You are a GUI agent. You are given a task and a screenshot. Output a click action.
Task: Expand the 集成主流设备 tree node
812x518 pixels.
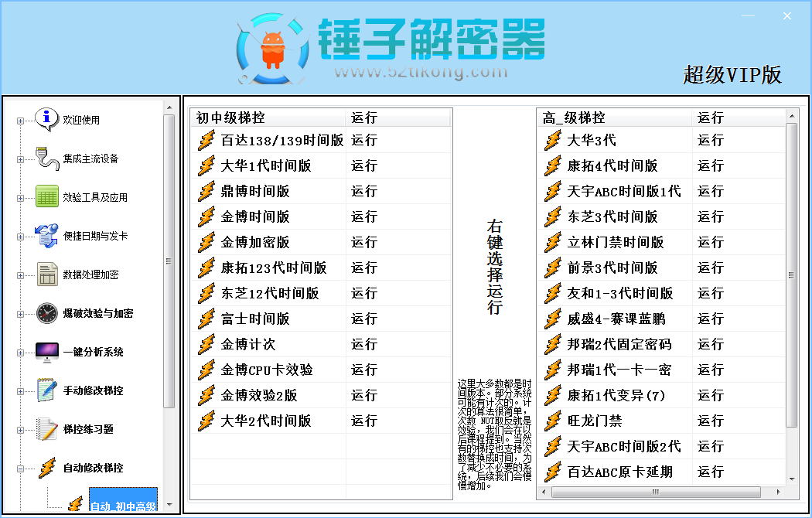coord(20,159)
